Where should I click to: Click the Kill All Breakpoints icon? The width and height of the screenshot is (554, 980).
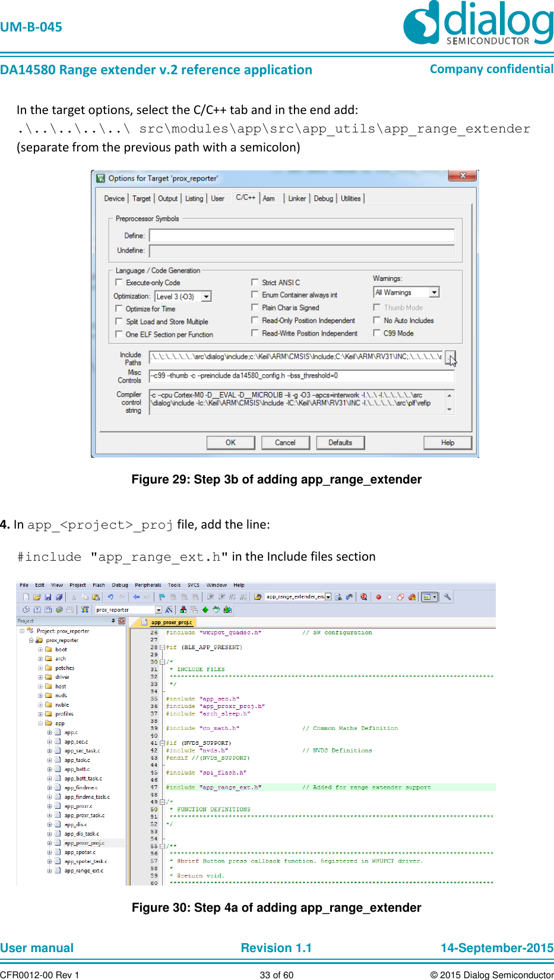411,597
